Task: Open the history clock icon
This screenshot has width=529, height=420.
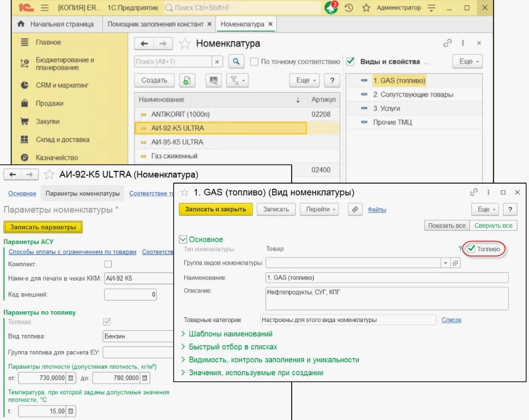Action: pyautogui.click(x=349, y=8)
